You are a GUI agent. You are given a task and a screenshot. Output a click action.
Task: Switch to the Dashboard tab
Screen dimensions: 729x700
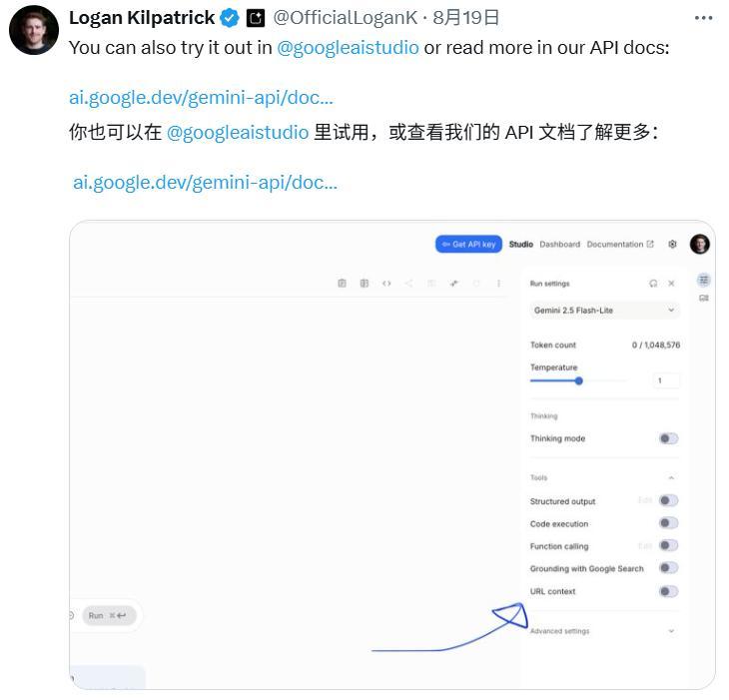(560, 244)
